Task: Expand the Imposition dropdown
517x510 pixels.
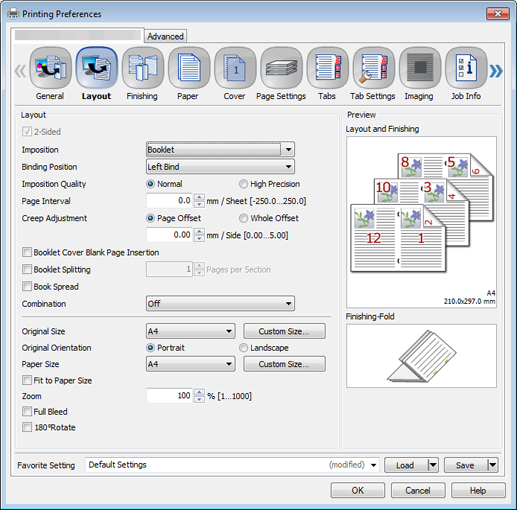Action: pos(220,149)
